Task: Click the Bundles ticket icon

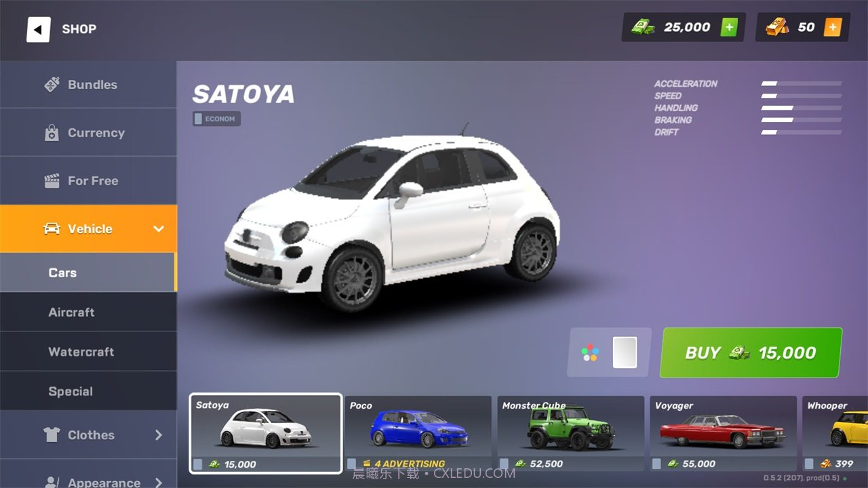Action: pyautogui.click(x=52, y=85)
